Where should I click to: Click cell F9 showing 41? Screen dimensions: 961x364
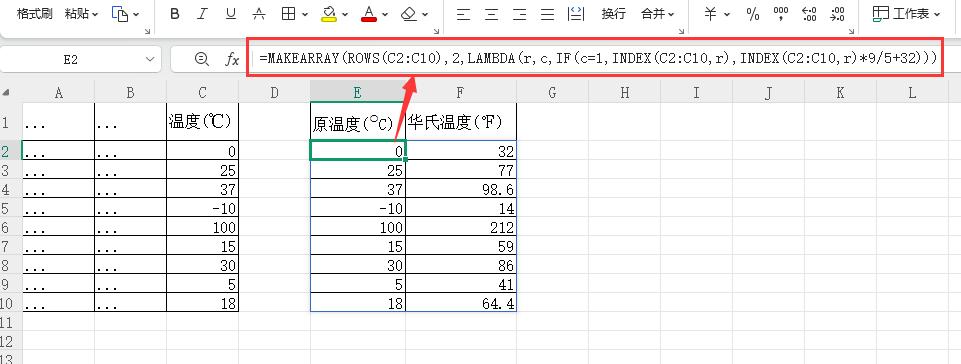[461, 284]
